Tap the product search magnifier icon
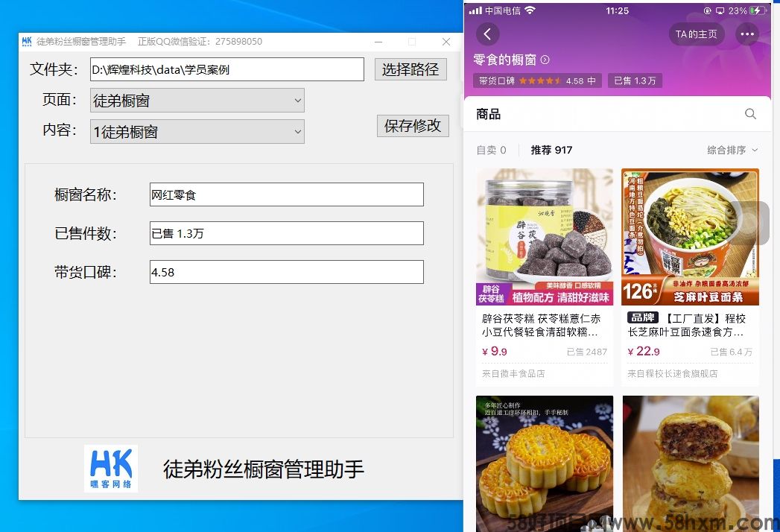Viewport: 780px width, 532px height. pos(750,114)
